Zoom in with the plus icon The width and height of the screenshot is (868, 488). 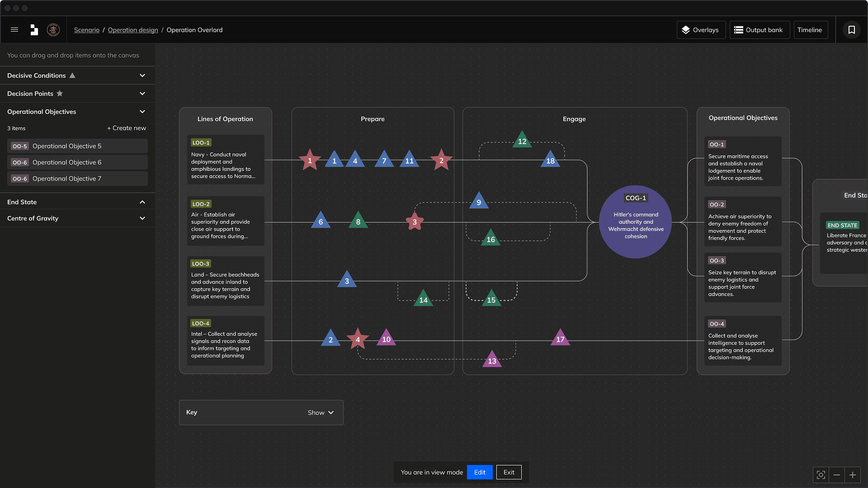pos(853,475)
